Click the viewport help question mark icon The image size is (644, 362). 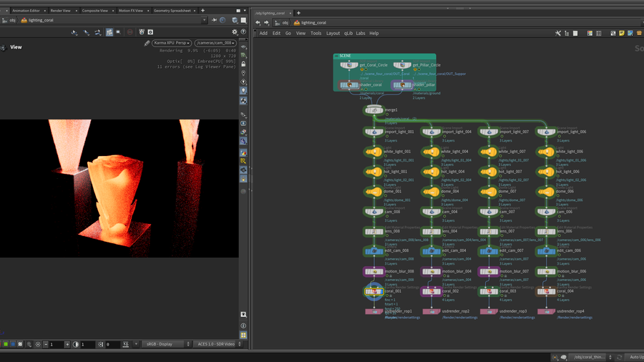click(x=243, y=32)
